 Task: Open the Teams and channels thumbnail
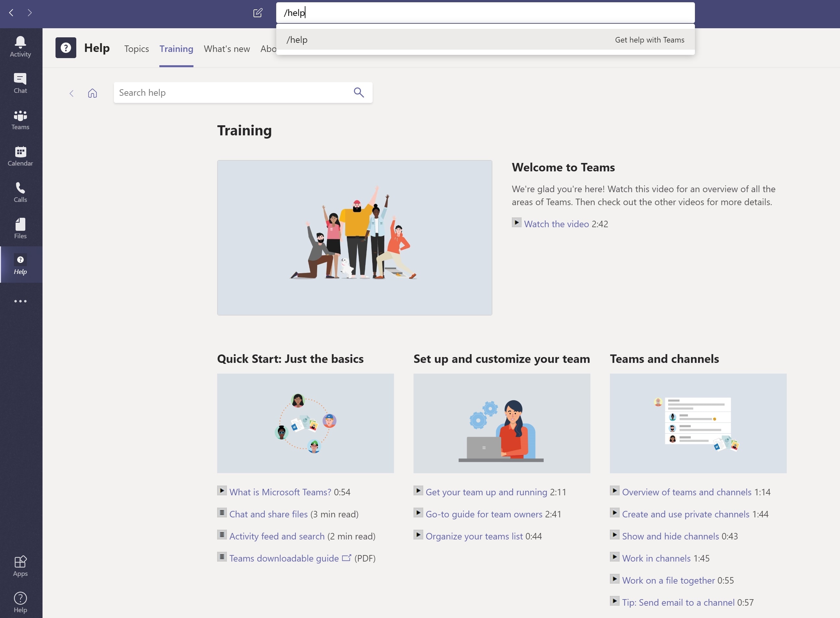[x=698, y=423]
